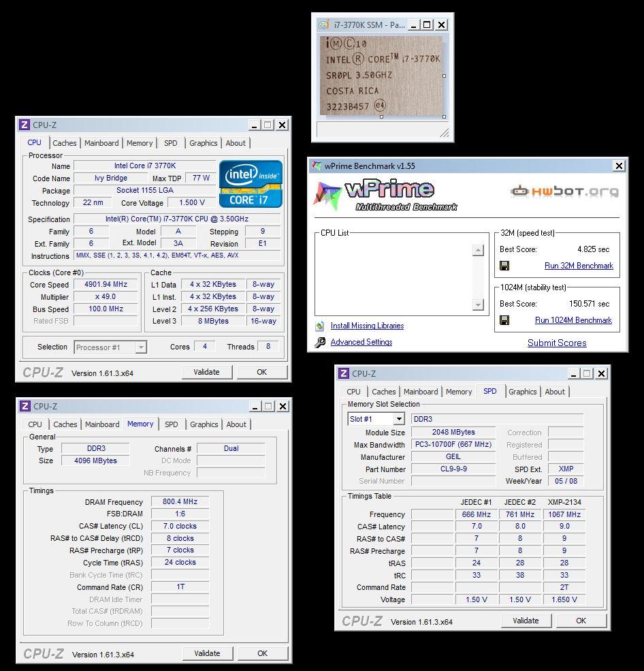Viewport: 644px width, 671px height.
Task: Click the Core Speed value 4901.94 MHz
Action: 106,284
